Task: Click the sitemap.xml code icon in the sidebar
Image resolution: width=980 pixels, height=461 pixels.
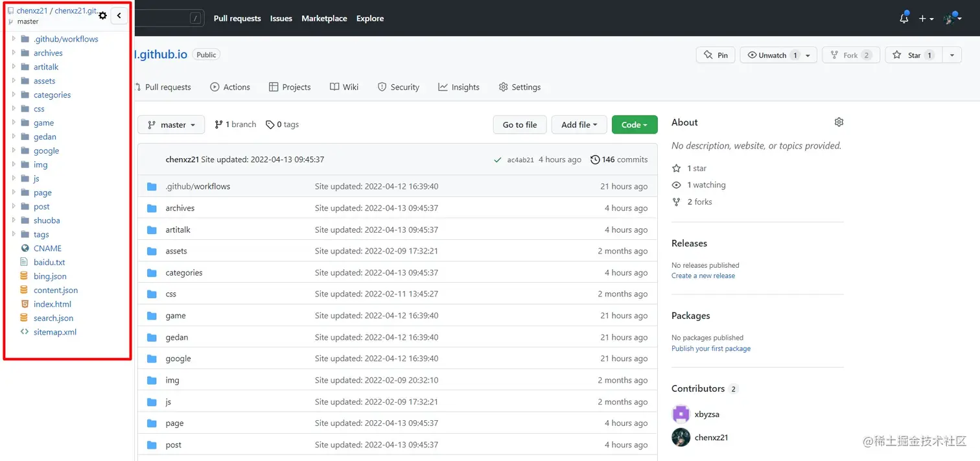Action: click(x=25, y=332)
